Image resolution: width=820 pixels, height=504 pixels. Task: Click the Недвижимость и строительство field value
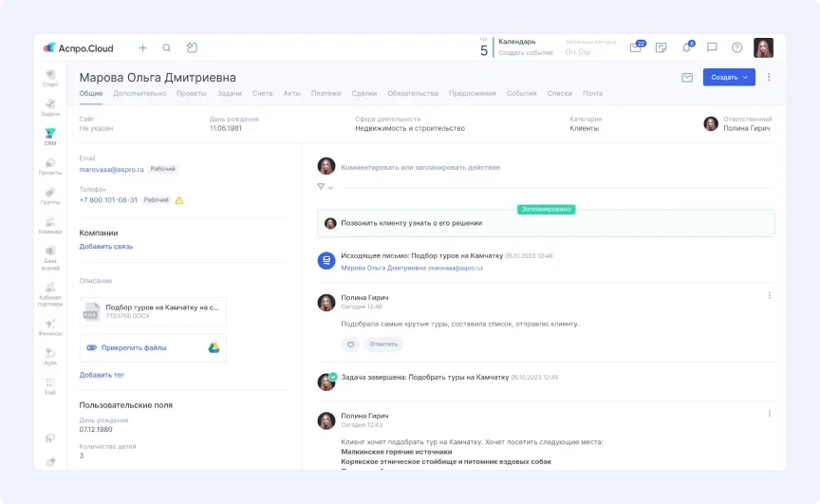(x=410, y=128)
